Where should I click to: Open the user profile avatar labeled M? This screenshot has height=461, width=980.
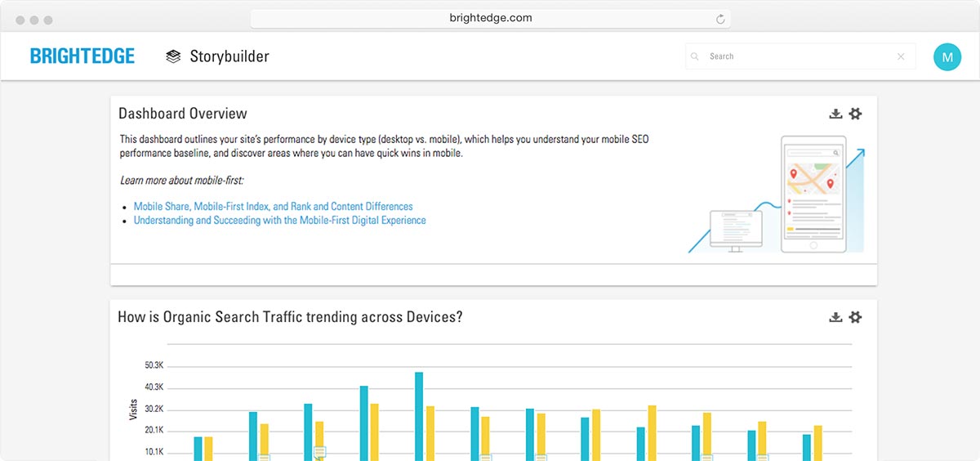947,56
